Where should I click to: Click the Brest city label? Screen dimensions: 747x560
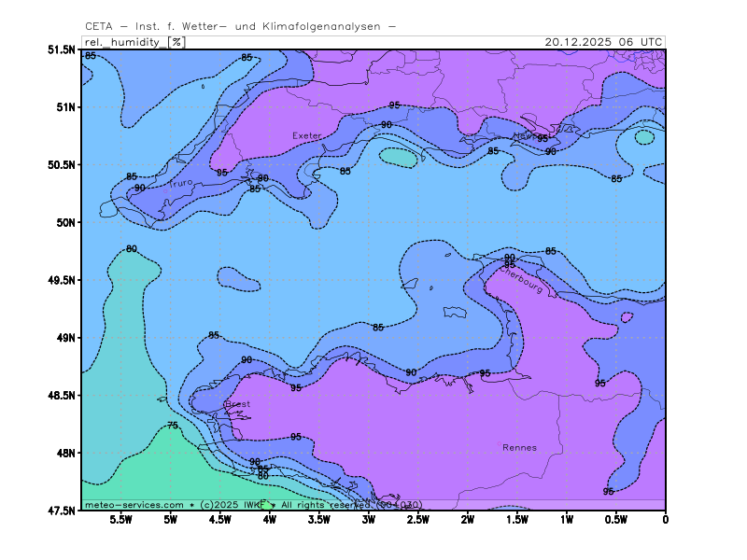click(x=237, y=404)
